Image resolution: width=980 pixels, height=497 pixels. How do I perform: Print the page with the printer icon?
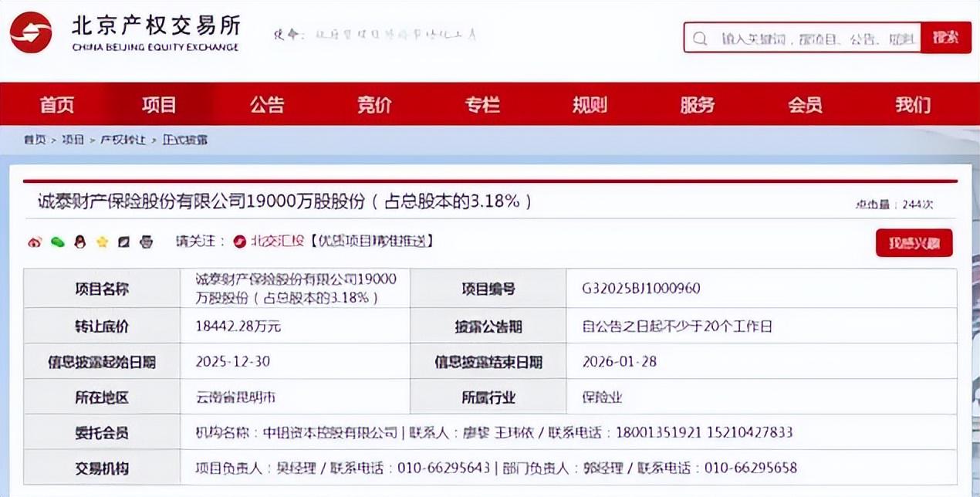point(146,242)
